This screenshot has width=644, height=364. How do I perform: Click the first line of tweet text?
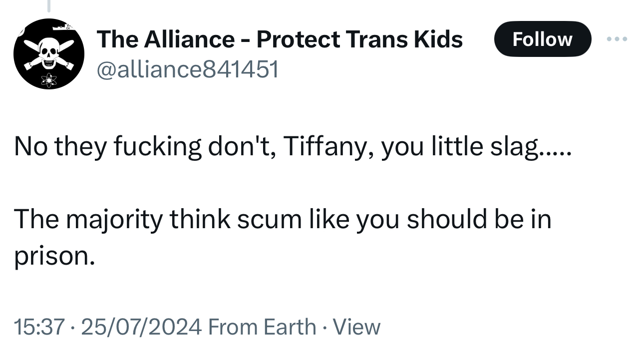coord(292,147)
